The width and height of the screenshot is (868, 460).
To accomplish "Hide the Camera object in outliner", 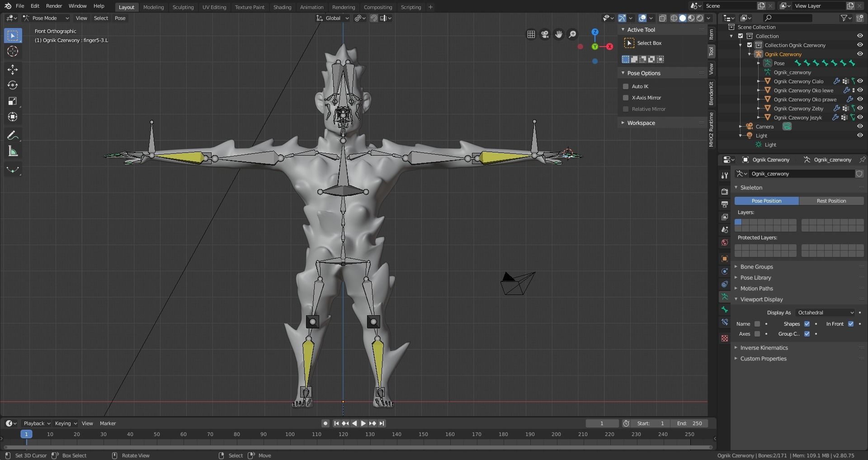I will pos(859,127).
